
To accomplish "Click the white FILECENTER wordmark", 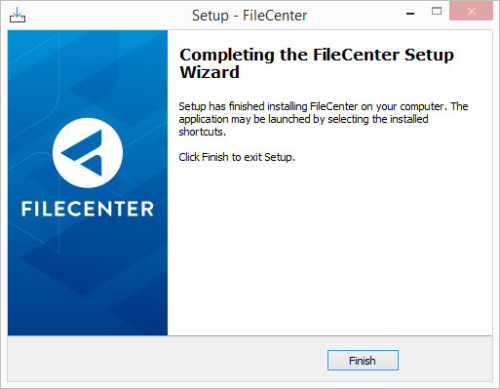I will pyautogui.click(x=88, y=209).
